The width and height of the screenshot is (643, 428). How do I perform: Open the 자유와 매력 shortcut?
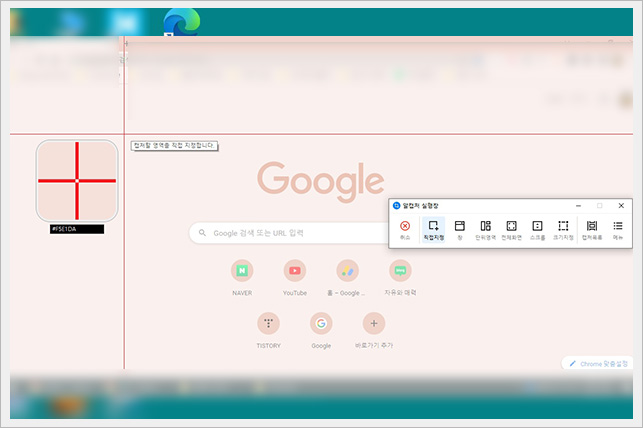(400, 278)
